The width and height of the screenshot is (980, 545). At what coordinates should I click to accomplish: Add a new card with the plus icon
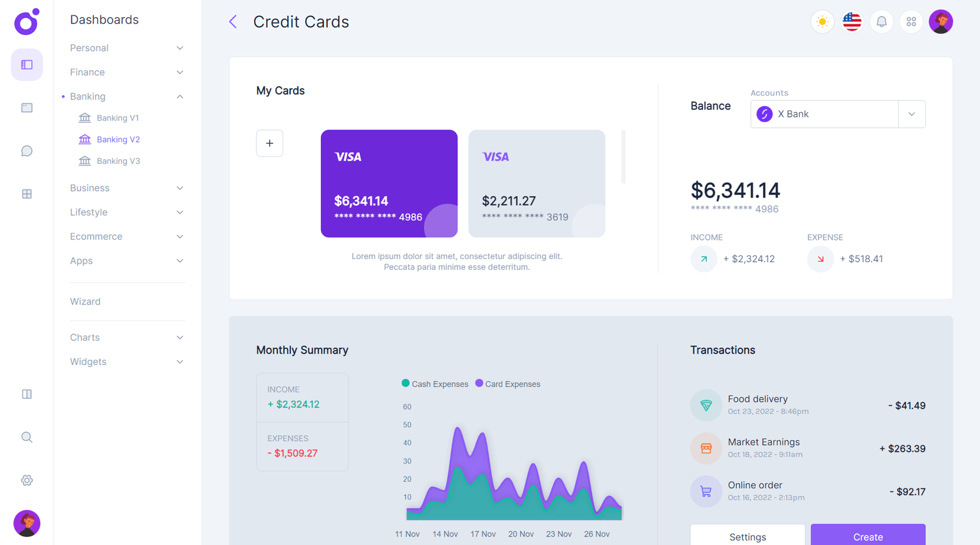(x=269, y=143)
